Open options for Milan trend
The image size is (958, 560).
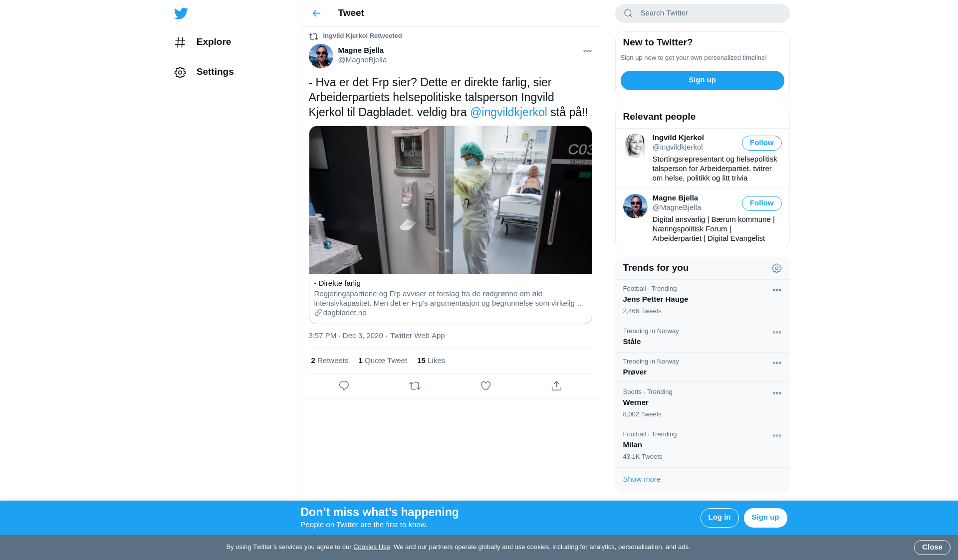click(777, 436)
